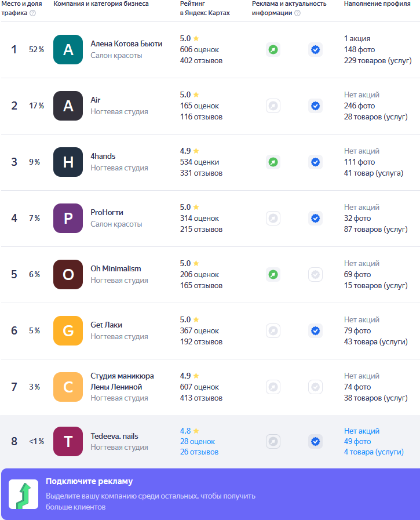Screen dimensions: 420x520
Task: Click the help icon beside "трафика" header
Action: 32,13
